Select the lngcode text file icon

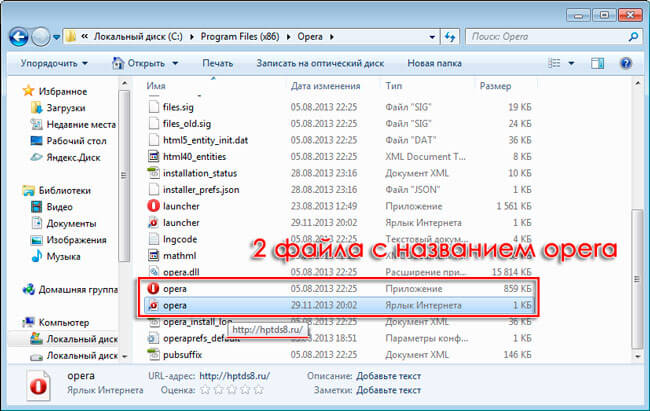click(x=154, y=239)
